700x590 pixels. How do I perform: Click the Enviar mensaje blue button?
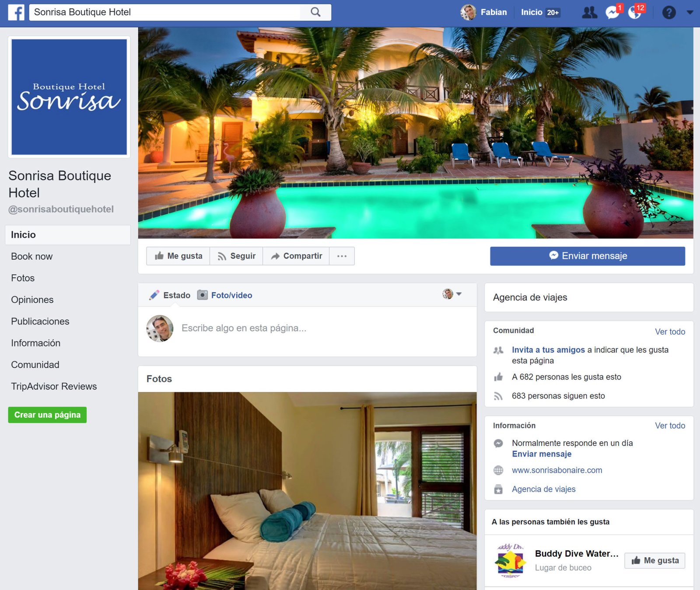(x=588, y=256)
